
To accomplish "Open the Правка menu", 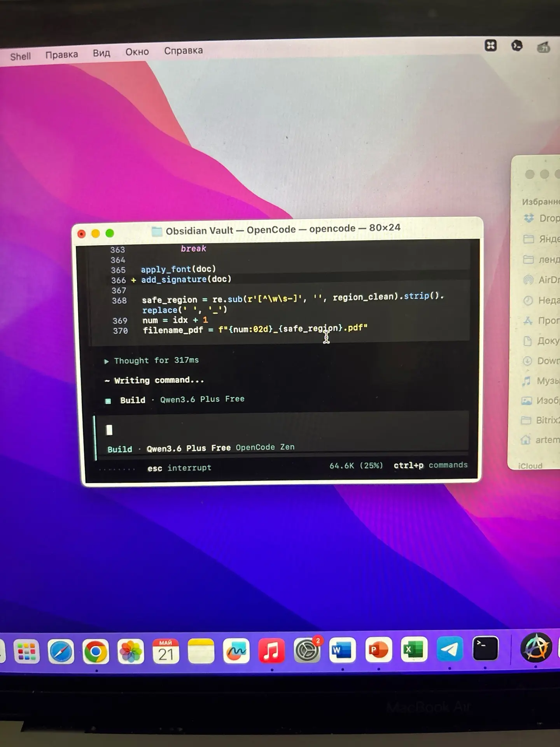I will coord(61,54).
